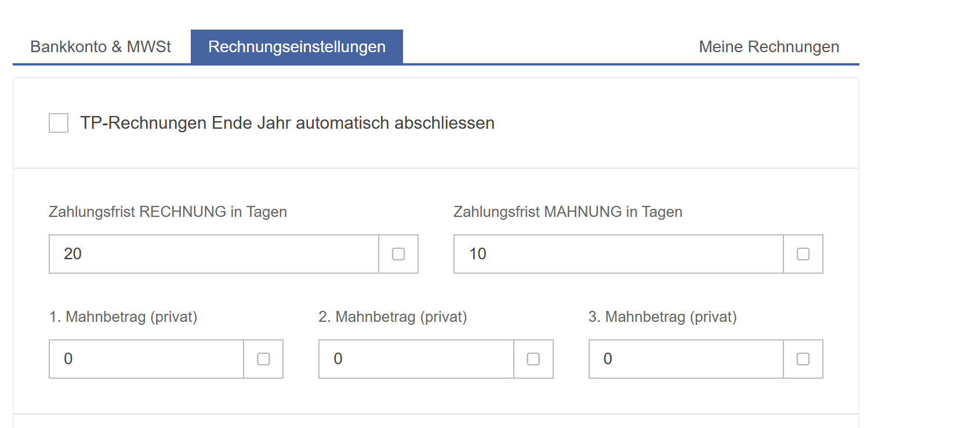The width and height of the screenshot is (980, 428).
Task: Toggle checkbox next to 2. Mahnbetrag field
Action: click(x=533, y=359)
